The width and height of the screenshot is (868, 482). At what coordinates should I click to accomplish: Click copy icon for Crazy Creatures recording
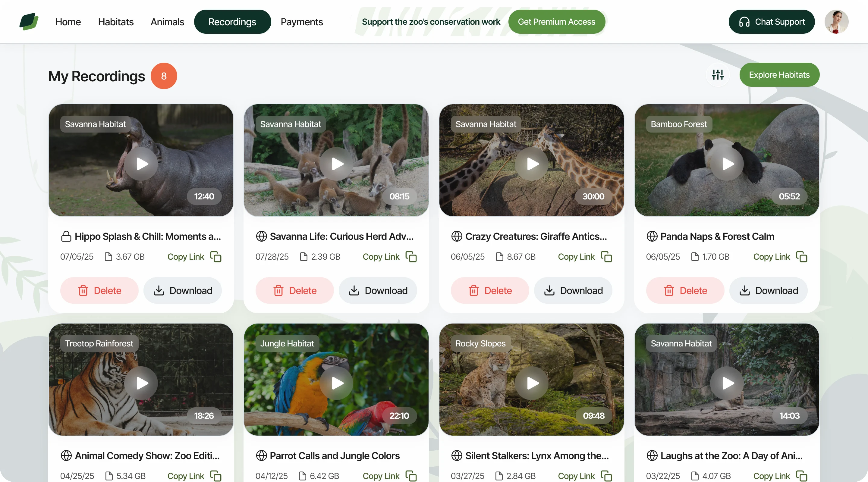click(606, 257)
